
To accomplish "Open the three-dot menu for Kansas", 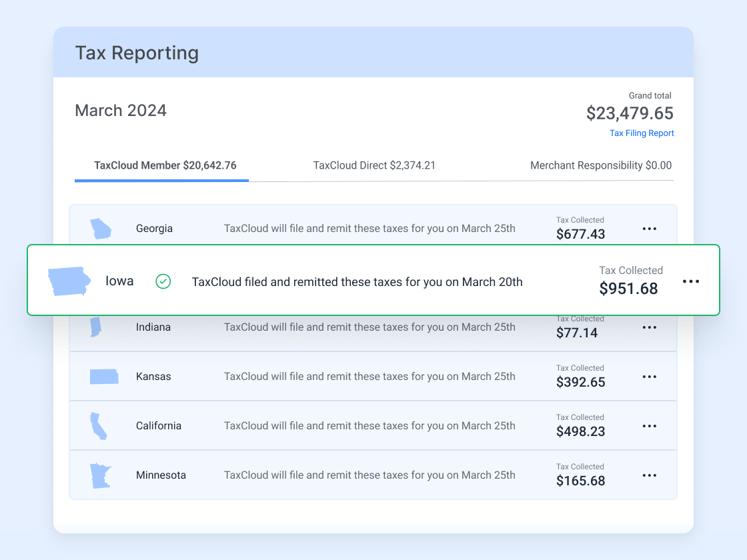I will 650,377.
